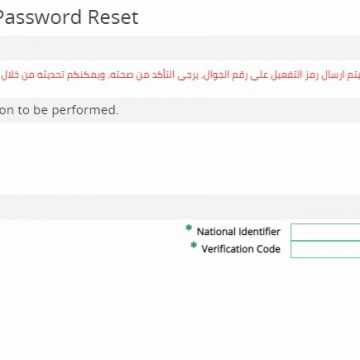Viewport: 360px width, 360px height.
Task: Click the gray section bar above the form
Action: [180, 207]
